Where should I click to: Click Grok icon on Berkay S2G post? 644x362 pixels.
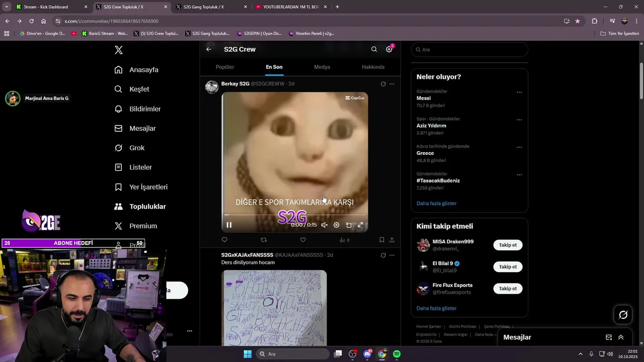383,84
